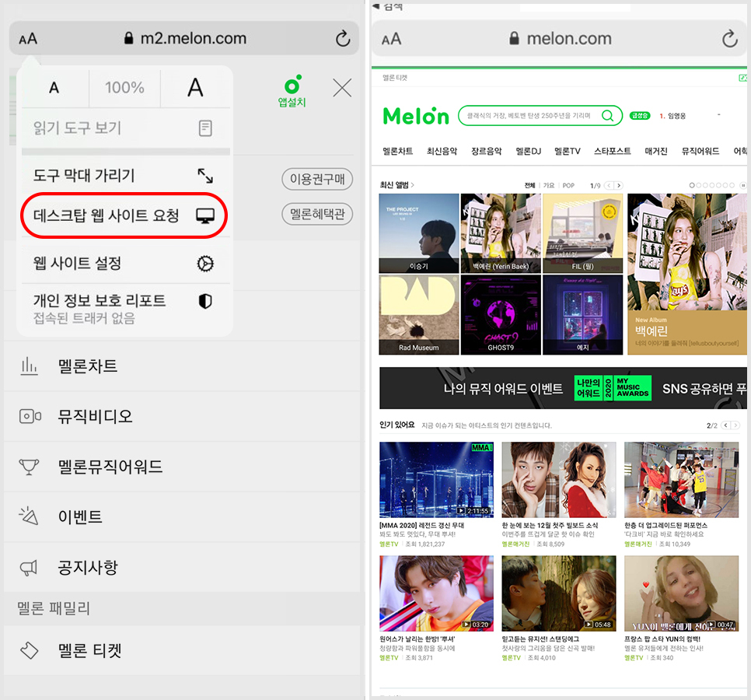751x700 pixels.
Task: Open 뮤직어워드 navigation tab
Action: click(x=700, y=151)
